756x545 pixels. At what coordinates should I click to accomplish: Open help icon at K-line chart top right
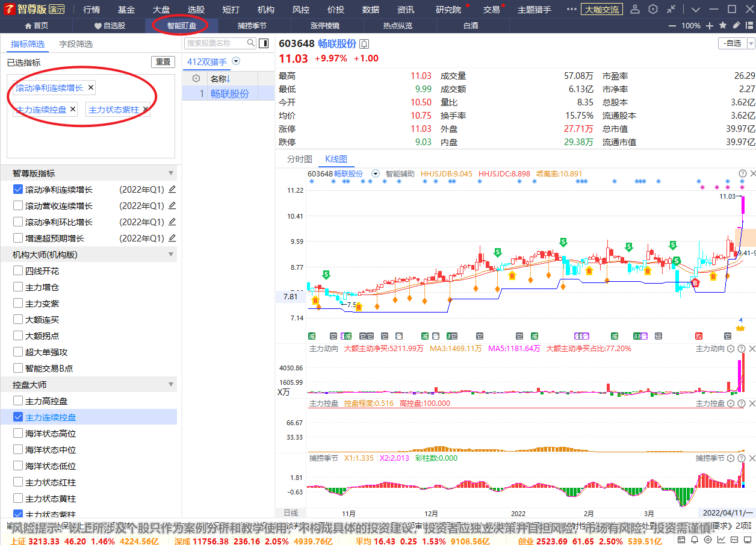point(742,173)
